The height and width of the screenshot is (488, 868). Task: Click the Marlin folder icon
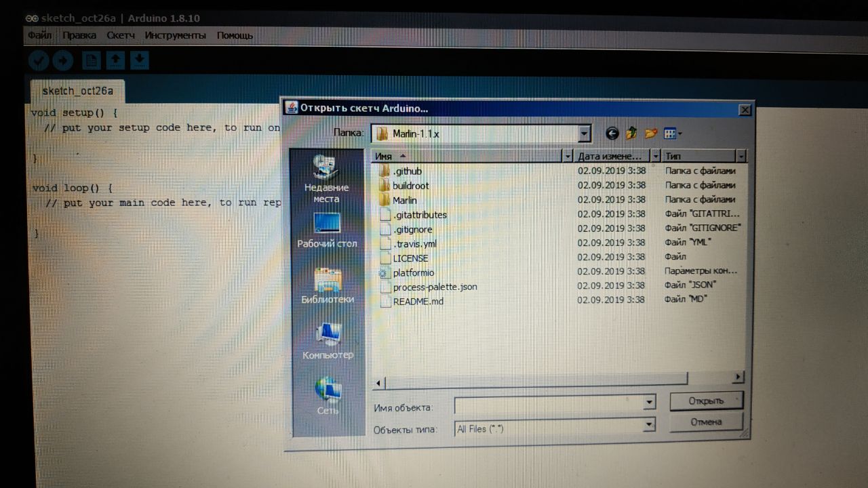(x=384, y=200)
